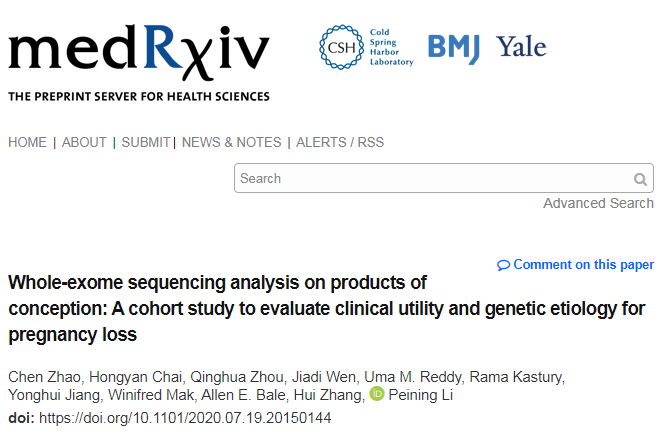This screenshot has width=660, height=435.
Task: Open NEWS & NOTES section
Action: point(232,142)
